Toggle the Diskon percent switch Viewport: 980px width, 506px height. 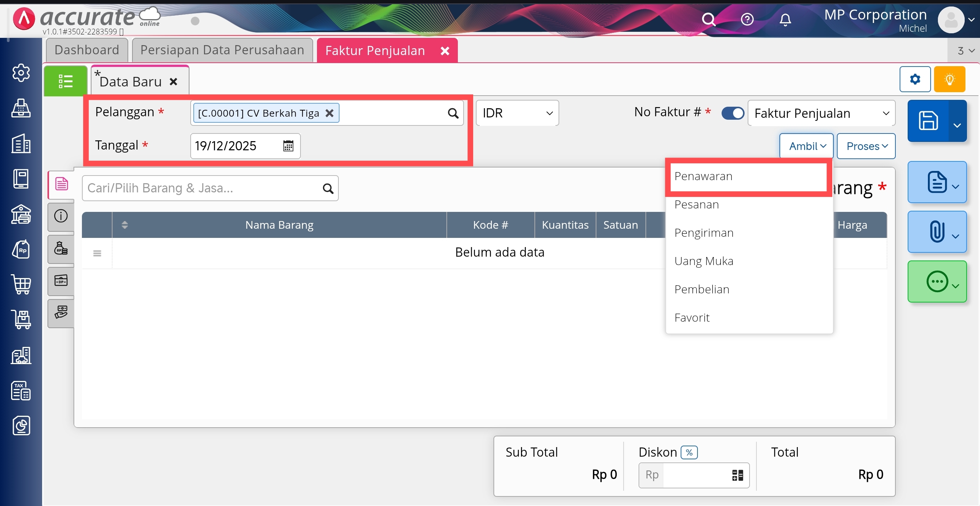point(689,452)
